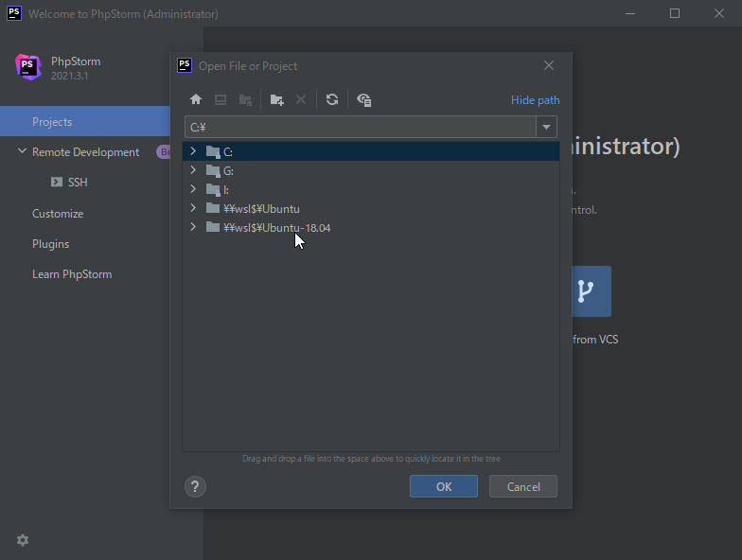Open the path history dropdown arrow
Image resolution: width=742 pixels, height=560 pixels.
[546, 127]
